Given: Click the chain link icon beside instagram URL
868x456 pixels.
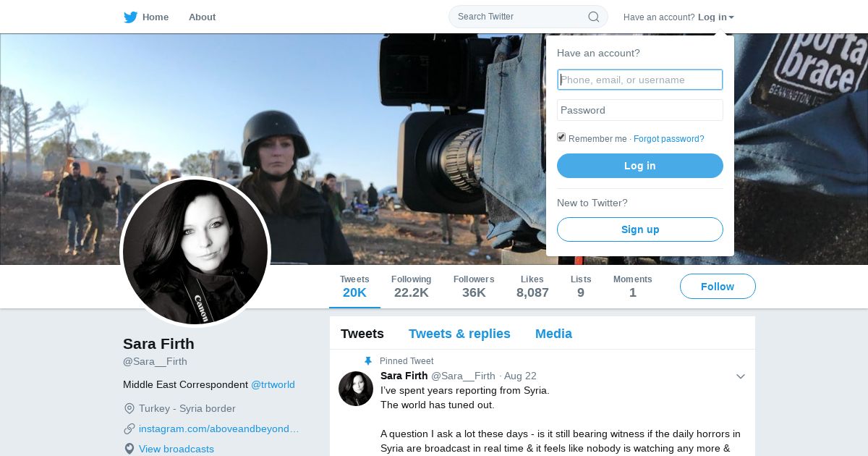Looking at the screenshot, I should click(x=129, y=428).
